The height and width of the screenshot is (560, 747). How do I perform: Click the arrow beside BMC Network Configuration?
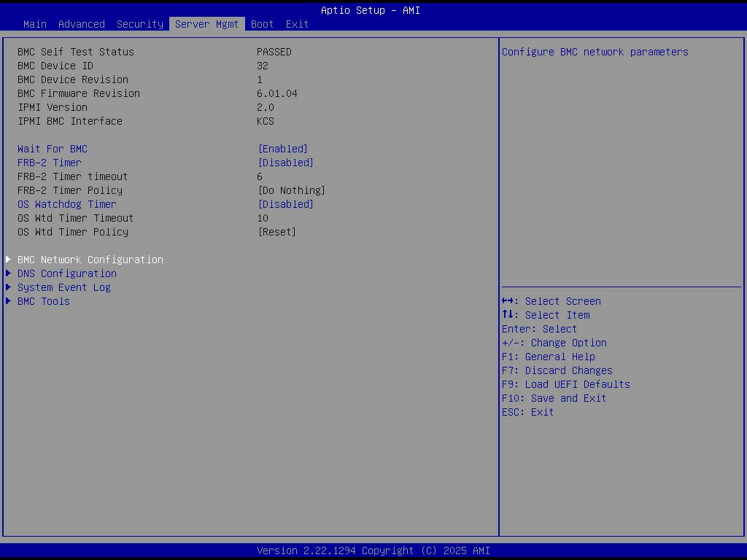(9, 260)
